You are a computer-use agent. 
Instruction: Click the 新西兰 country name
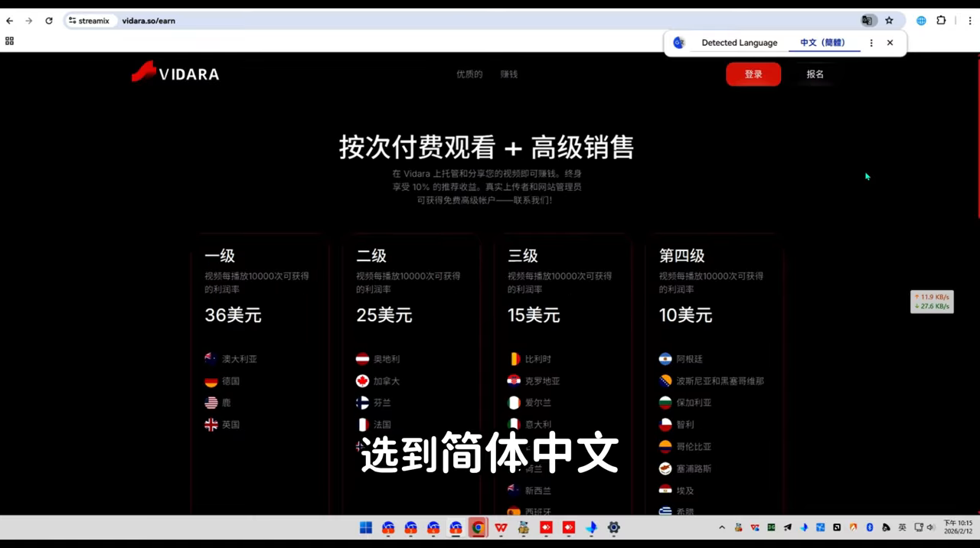point(538,491)
